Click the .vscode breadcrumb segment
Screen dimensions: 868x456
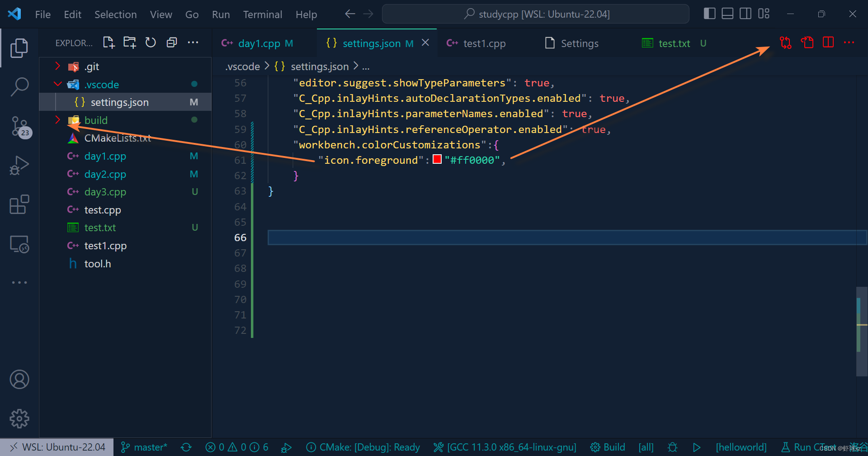(243, 67)
